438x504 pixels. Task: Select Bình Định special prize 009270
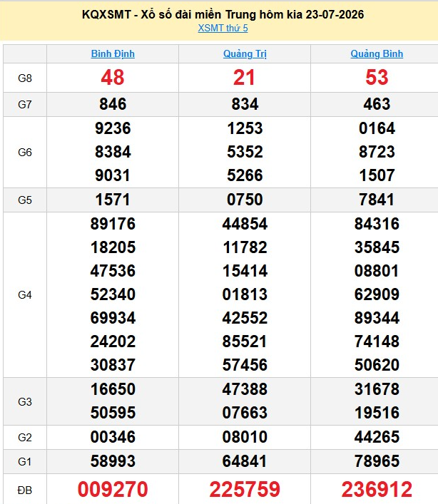113,489
